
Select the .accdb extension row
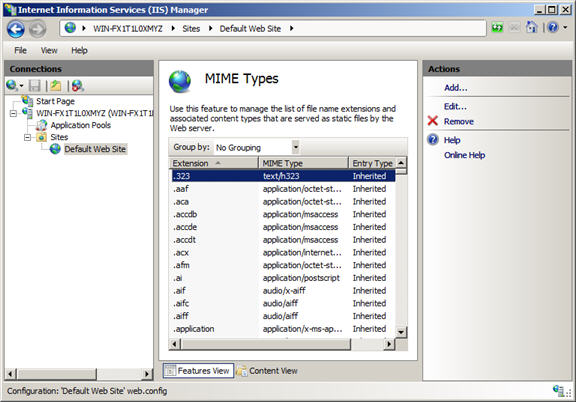click(x=283, y=214)
